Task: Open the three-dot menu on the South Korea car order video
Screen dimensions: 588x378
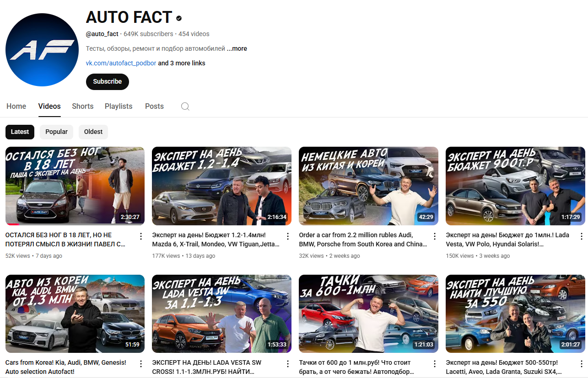Action: (x=434, y=236)
